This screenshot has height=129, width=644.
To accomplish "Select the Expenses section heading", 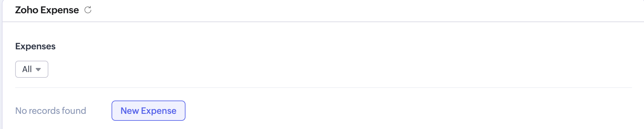I will tap(35, 46).
